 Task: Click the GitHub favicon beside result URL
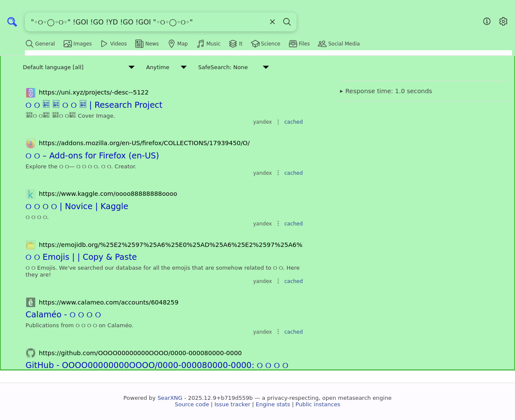tap(30, 353)
